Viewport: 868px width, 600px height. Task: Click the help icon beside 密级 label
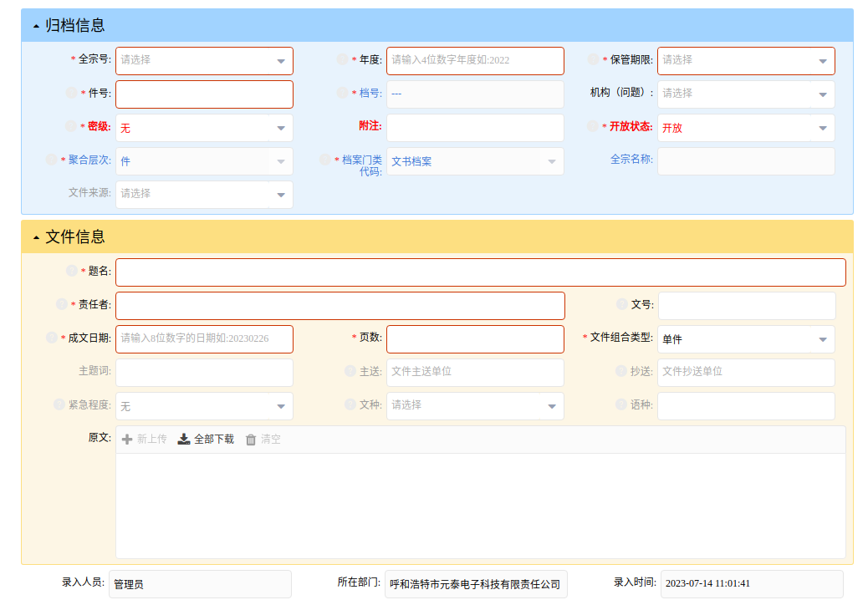[x=71, y=126]
